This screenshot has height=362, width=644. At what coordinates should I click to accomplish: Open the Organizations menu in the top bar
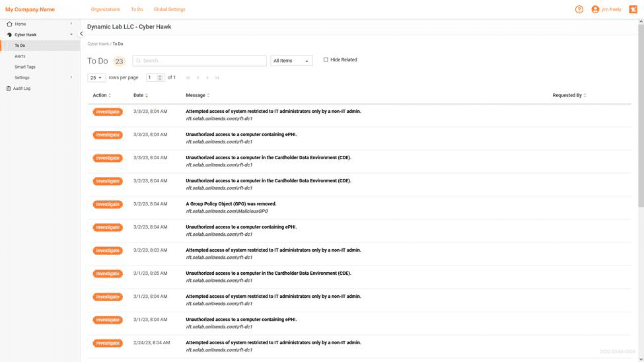[106, 9]
